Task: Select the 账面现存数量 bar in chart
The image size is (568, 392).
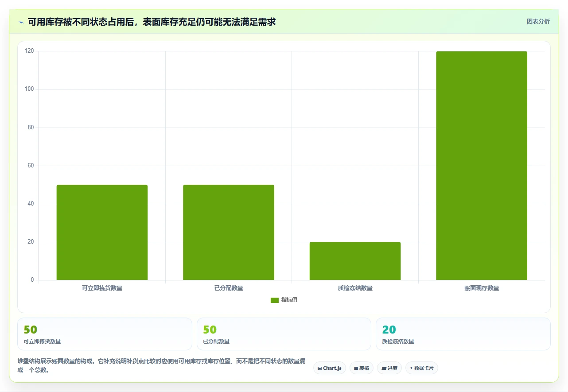Action: 482,166
